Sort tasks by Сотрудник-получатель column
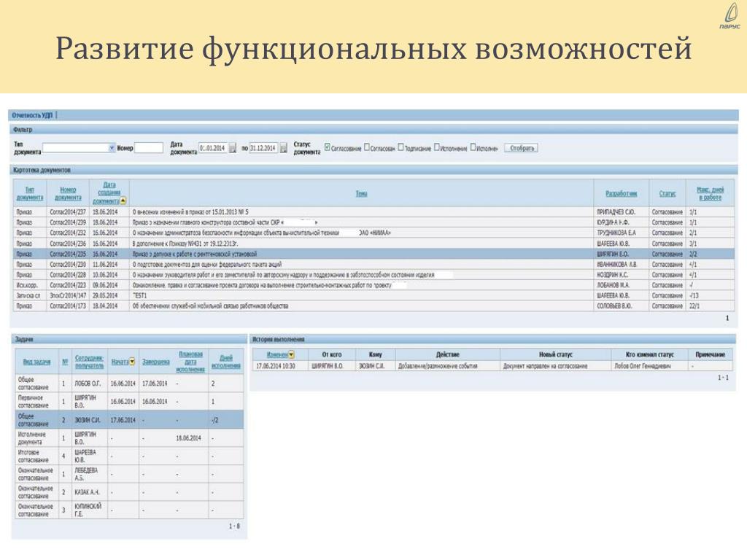 [89, 362]
